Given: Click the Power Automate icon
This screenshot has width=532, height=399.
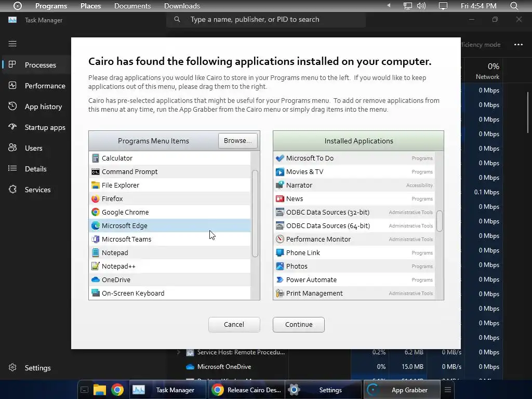Looking at the screenshot, I should (280, 280).
